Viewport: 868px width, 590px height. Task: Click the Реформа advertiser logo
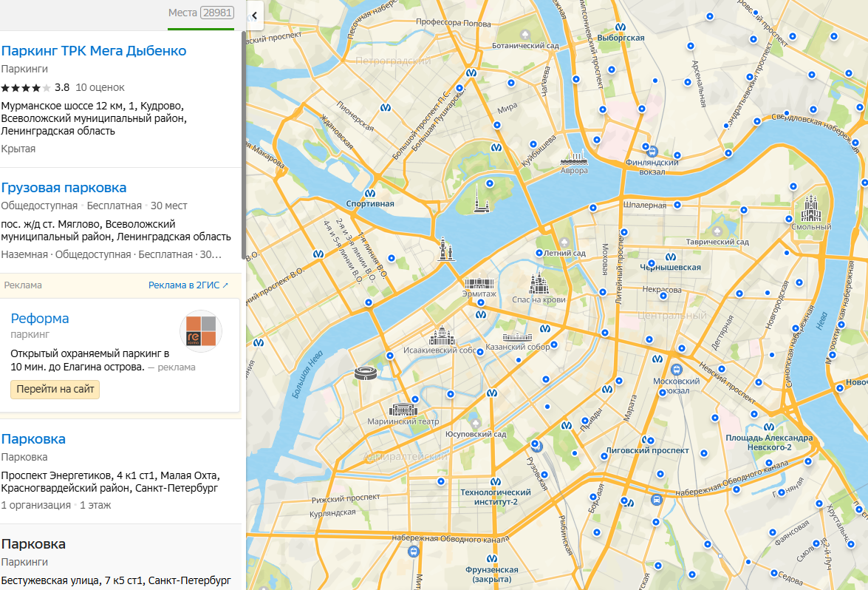pyautogui.click(x=201, y=330)
